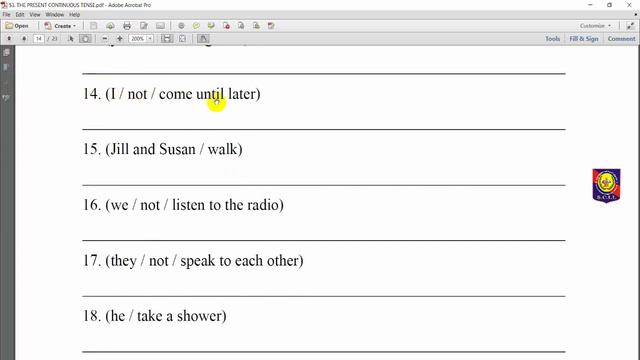
Task: Click the Open file button
Action: click(x=17, y=26)
